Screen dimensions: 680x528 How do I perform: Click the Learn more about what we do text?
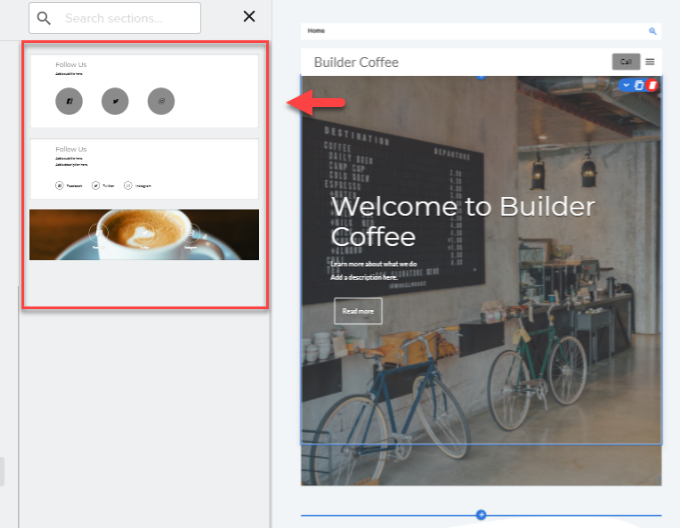[x=373, y=264]
